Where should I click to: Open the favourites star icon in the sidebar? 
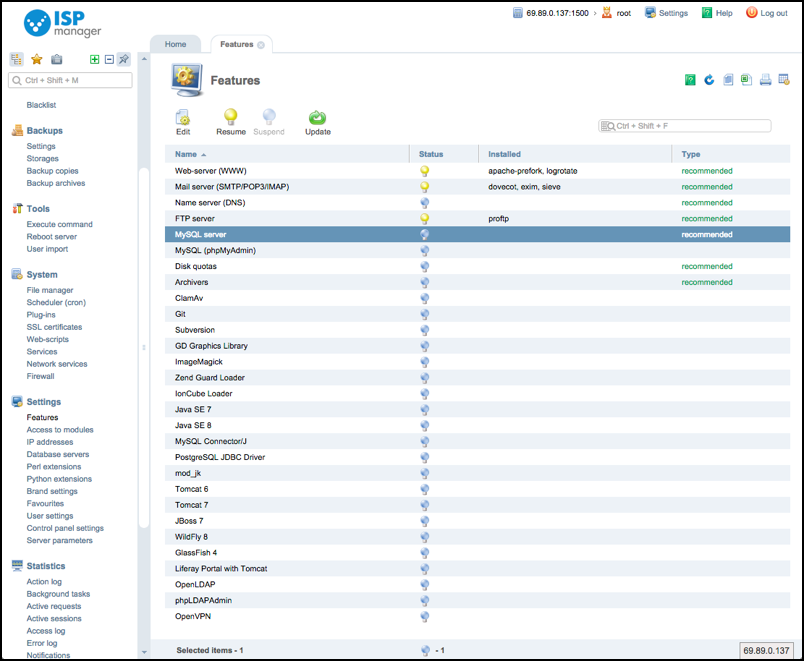[37, 60]
